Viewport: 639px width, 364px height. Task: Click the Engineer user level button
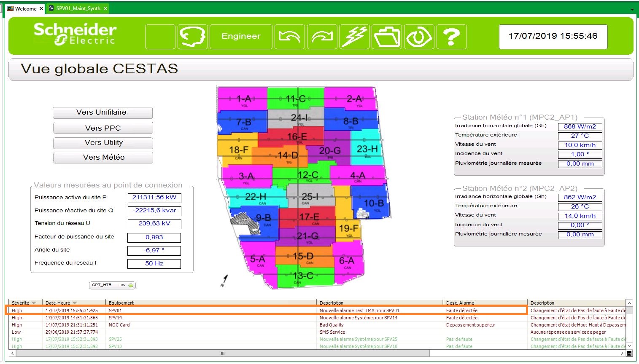point(241,37)
